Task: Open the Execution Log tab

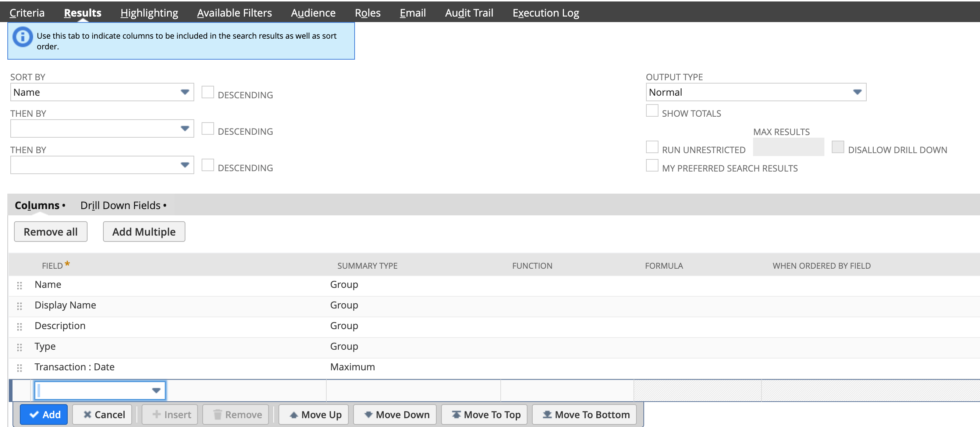Action: point(546,13)
